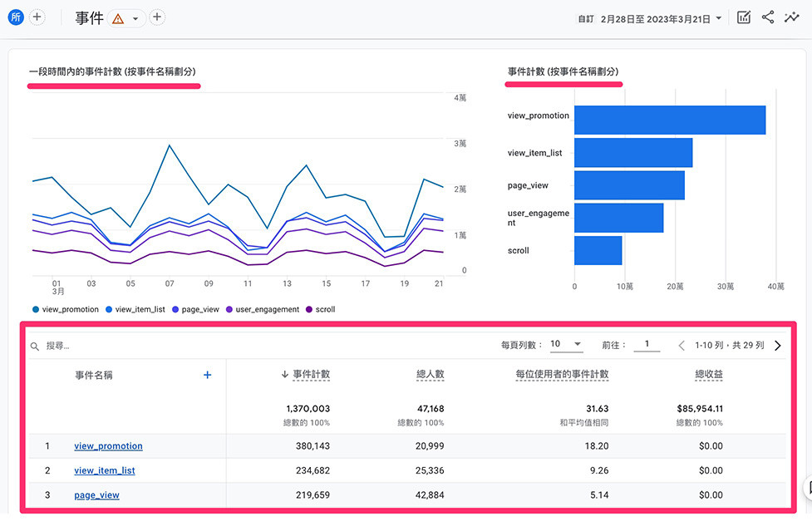Share this report via share icon

[768, 17]
